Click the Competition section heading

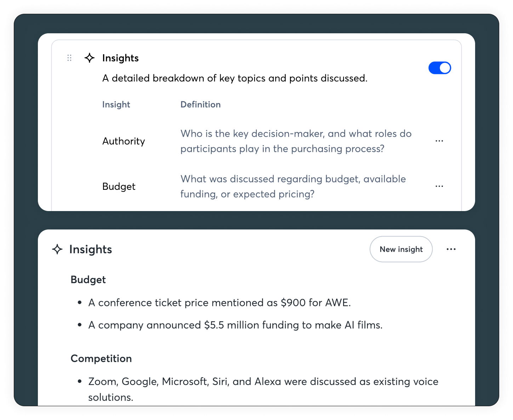click(101, 358)
